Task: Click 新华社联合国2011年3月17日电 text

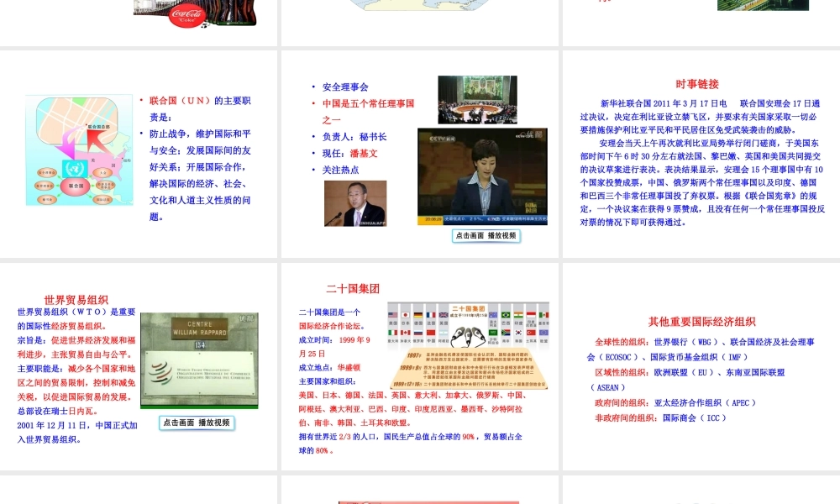Action: [x=664, y=104]
